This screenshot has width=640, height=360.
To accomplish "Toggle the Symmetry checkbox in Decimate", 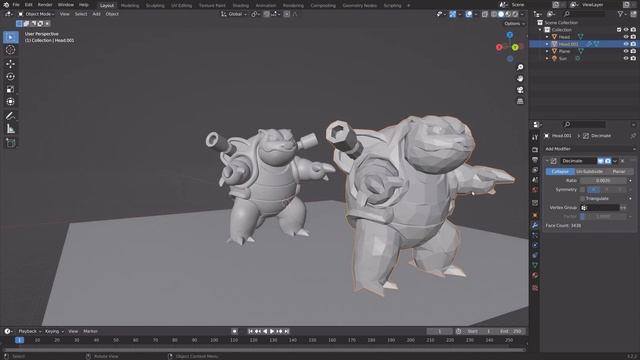I will coord(582,190).
